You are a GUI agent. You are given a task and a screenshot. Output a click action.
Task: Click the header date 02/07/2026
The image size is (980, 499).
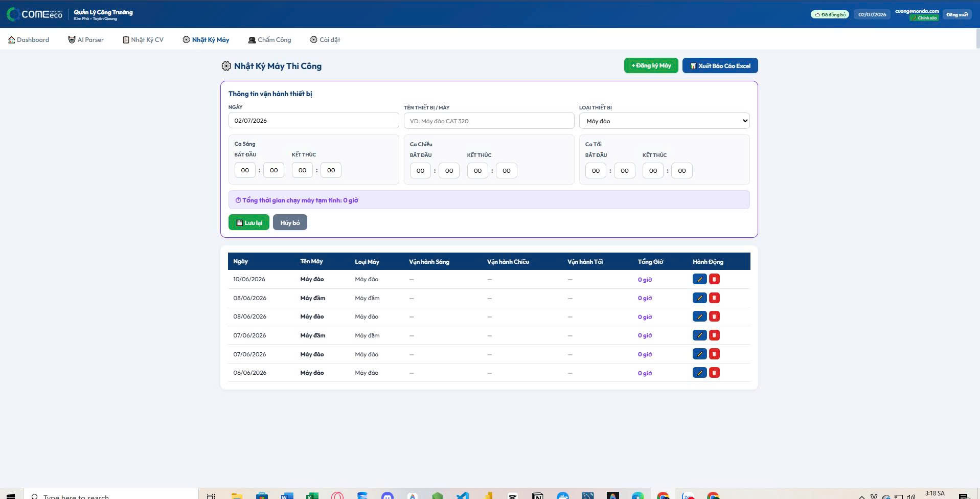[x=872, y=14]
